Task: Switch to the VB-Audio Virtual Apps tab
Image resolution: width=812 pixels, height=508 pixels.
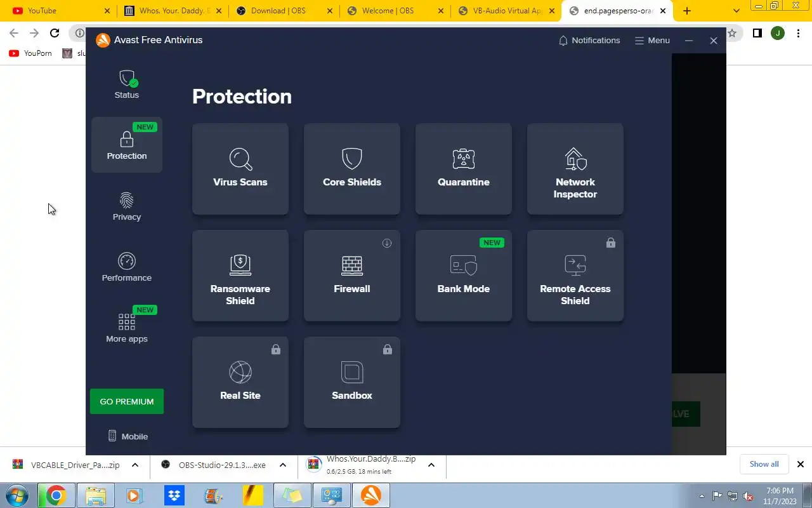Action: pos(506,11)
